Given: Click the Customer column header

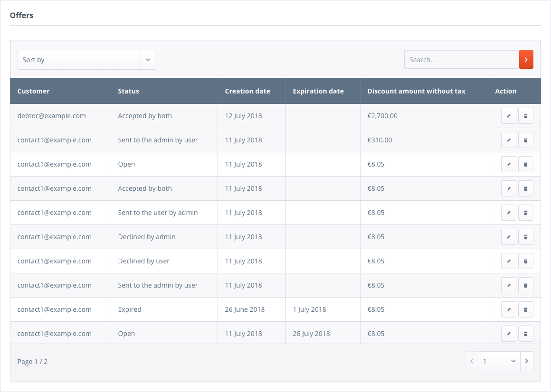Looking at the screenshot, I should pyautogui.click(x=34, y=91).
